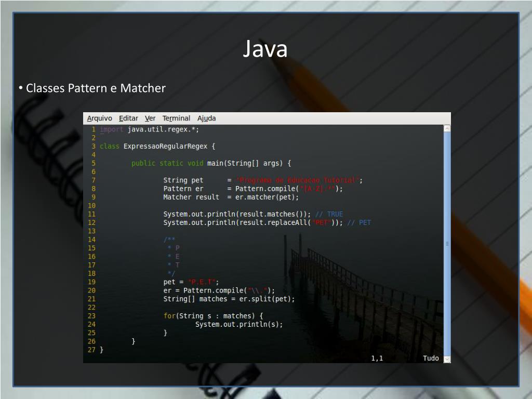Click the terminal scrollbar down arrow
The width and height of the screenshot is (532, 399).
(x=447, y=358)
